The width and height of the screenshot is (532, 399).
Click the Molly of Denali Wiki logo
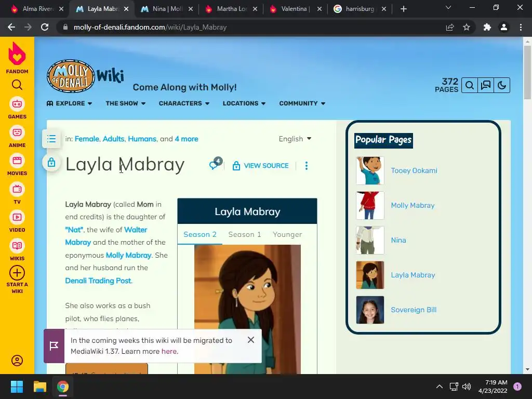pos(85,76)
